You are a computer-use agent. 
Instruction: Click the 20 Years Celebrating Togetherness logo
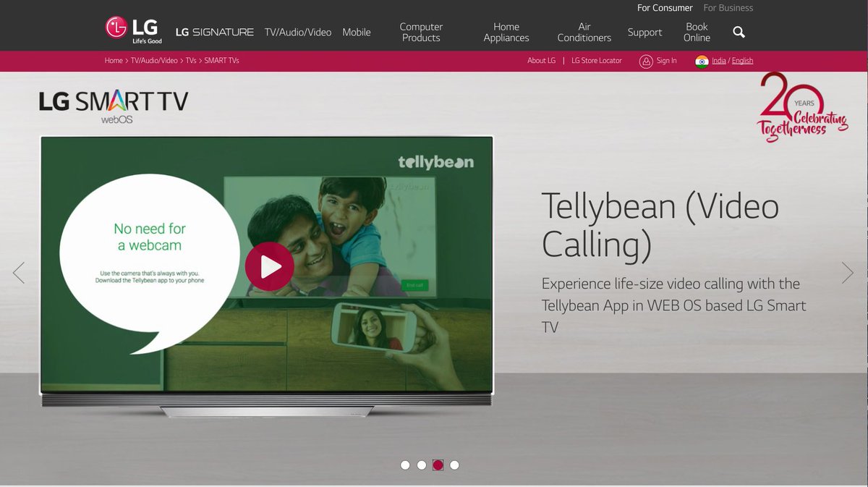802,107
